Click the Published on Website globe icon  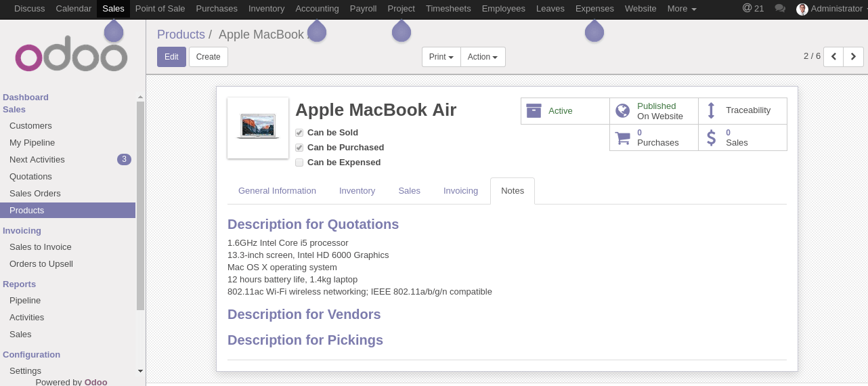pyautogui.click(x=622, y=111)
